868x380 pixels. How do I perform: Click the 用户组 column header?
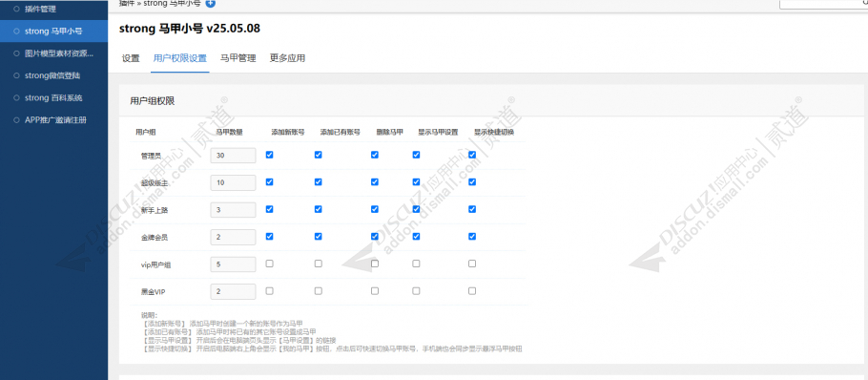coord(145,133)
